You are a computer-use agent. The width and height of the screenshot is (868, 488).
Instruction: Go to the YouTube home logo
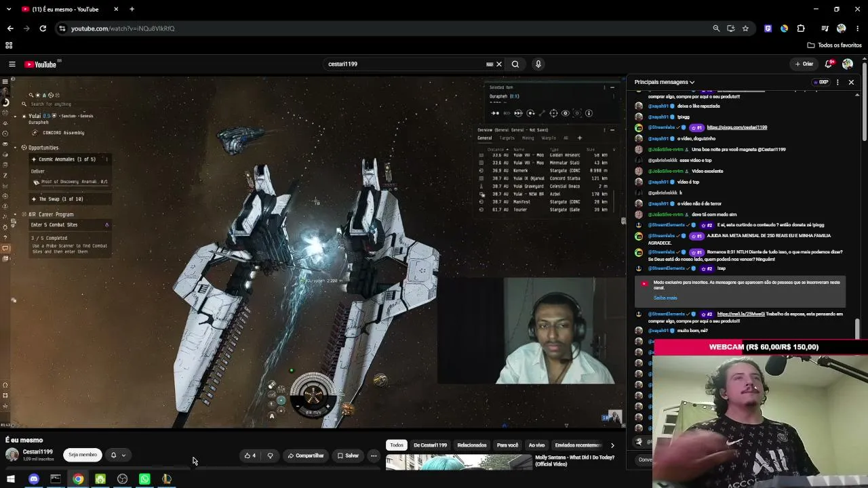pyautogui.click(x=42, y=64)
